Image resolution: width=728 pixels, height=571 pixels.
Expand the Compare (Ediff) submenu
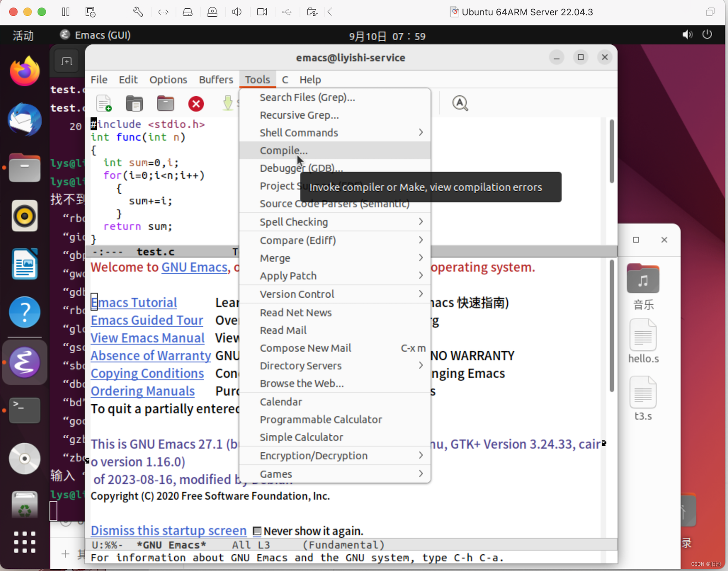pyautogui.click(x=335, y=240)
